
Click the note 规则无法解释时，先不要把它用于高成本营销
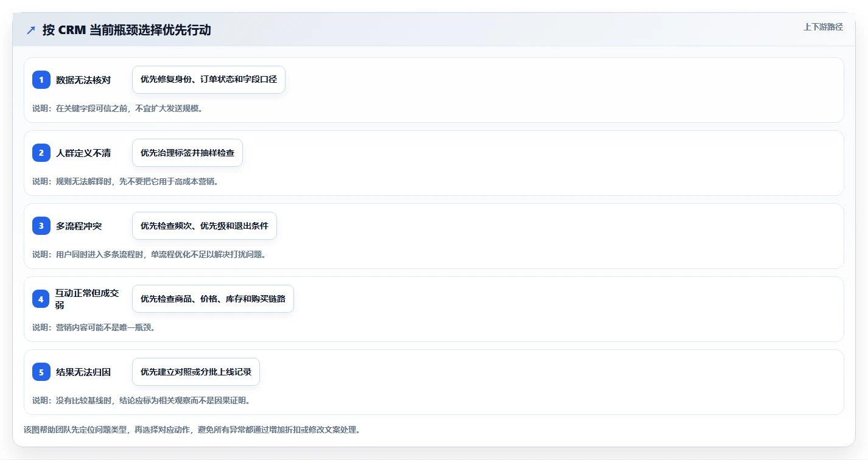(x=125, y=181)
